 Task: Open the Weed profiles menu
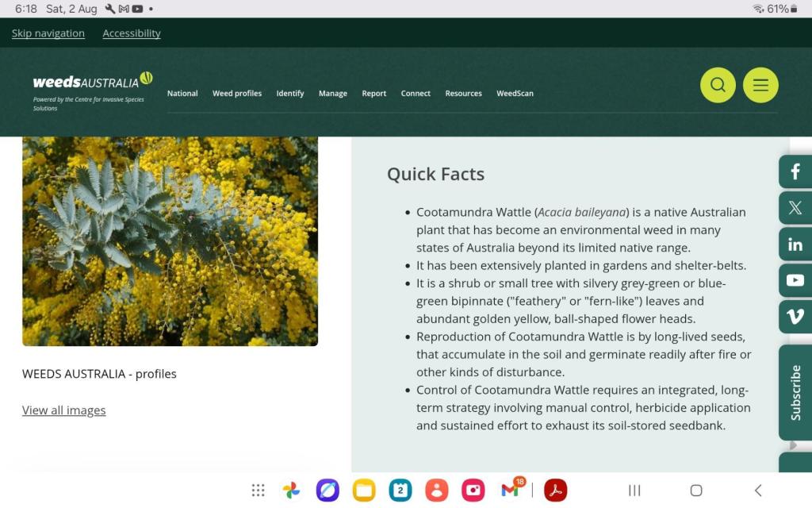point(236,94)
